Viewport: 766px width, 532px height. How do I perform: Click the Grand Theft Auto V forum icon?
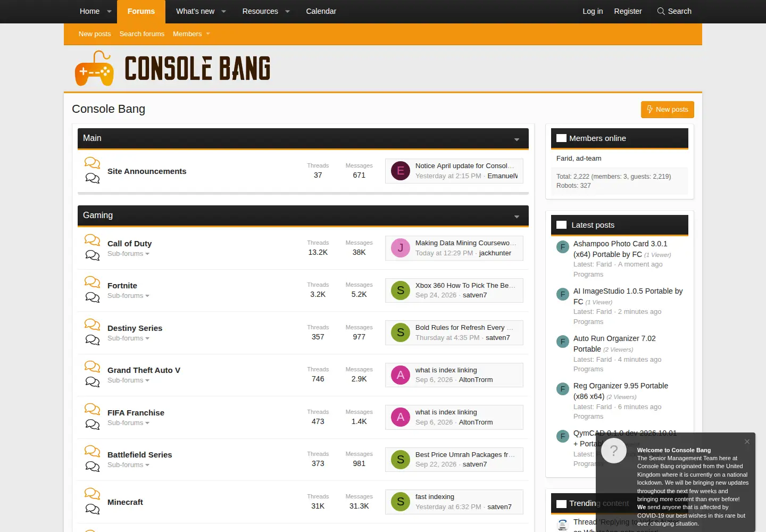[x=92, y=374]
